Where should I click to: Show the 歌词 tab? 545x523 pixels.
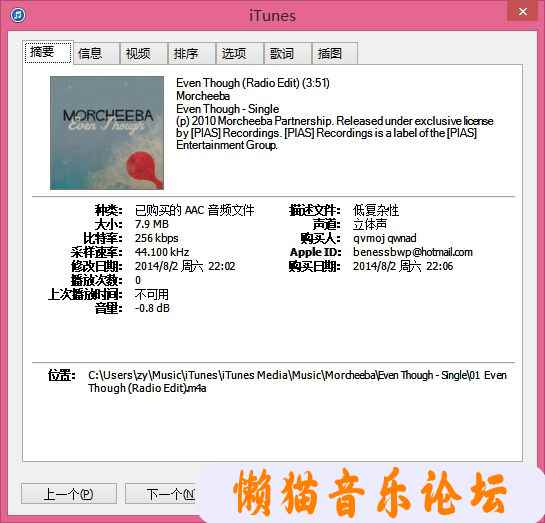(288, 53)
